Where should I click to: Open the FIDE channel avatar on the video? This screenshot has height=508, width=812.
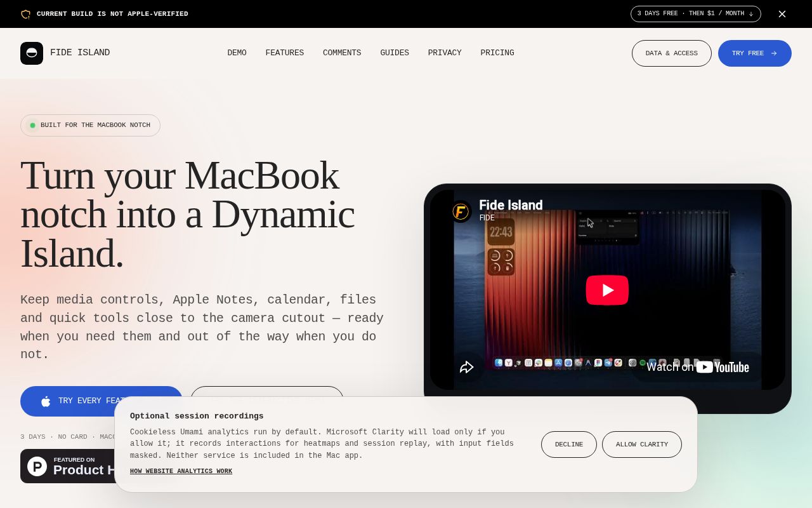tap(461, 211)
